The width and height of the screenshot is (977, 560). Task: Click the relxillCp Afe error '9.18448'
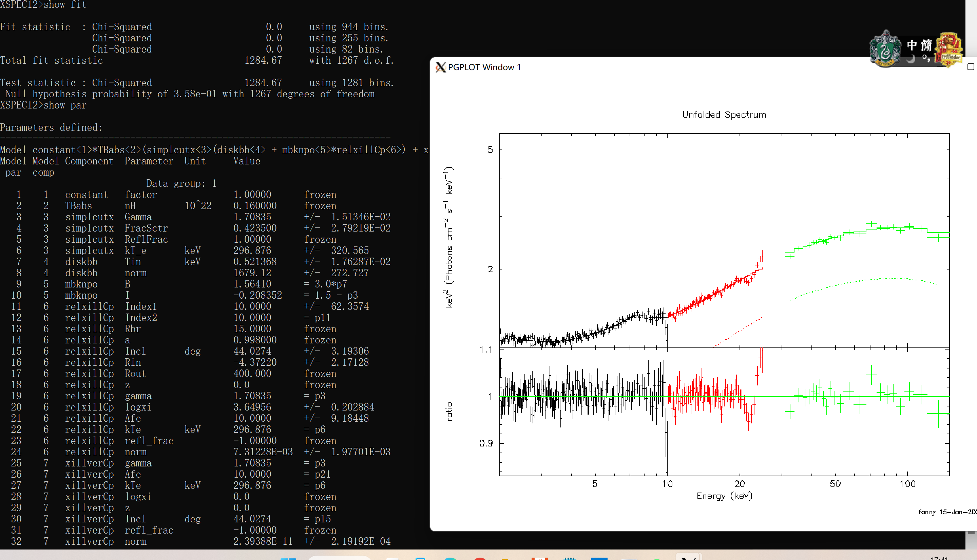[x=350, y=418]
